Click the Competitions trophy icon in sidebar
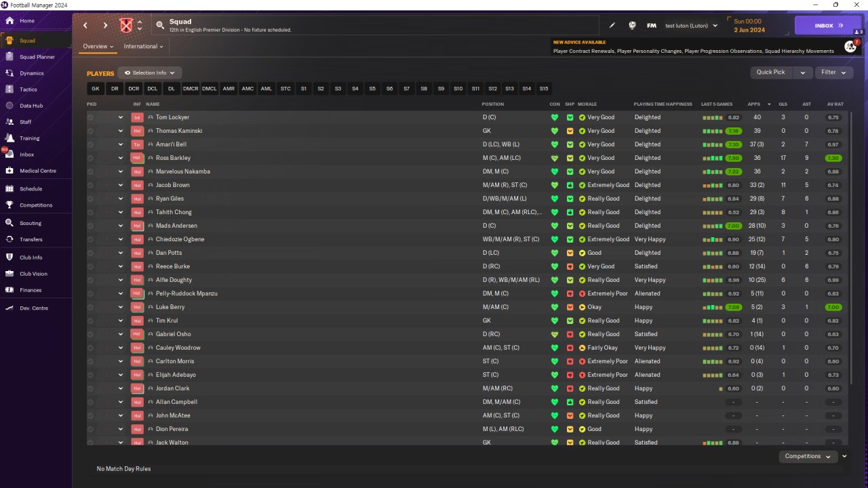 [x=9, y=205]
